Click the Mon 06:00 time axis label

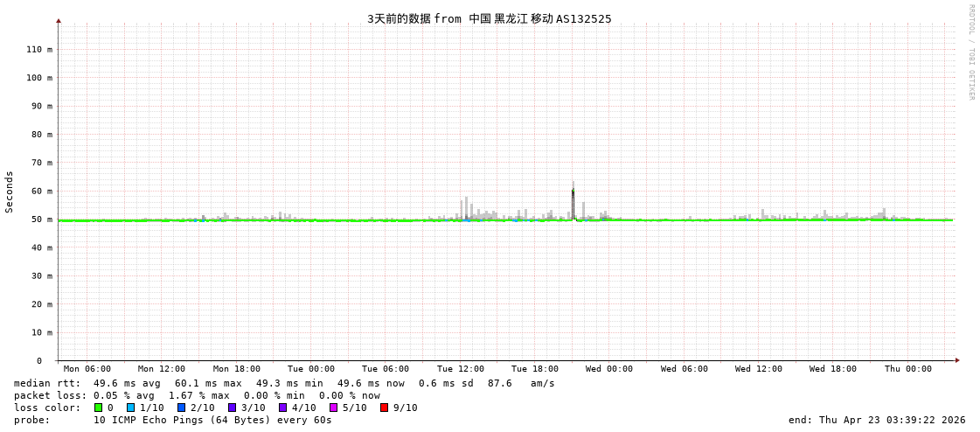[x=87, y=369]
